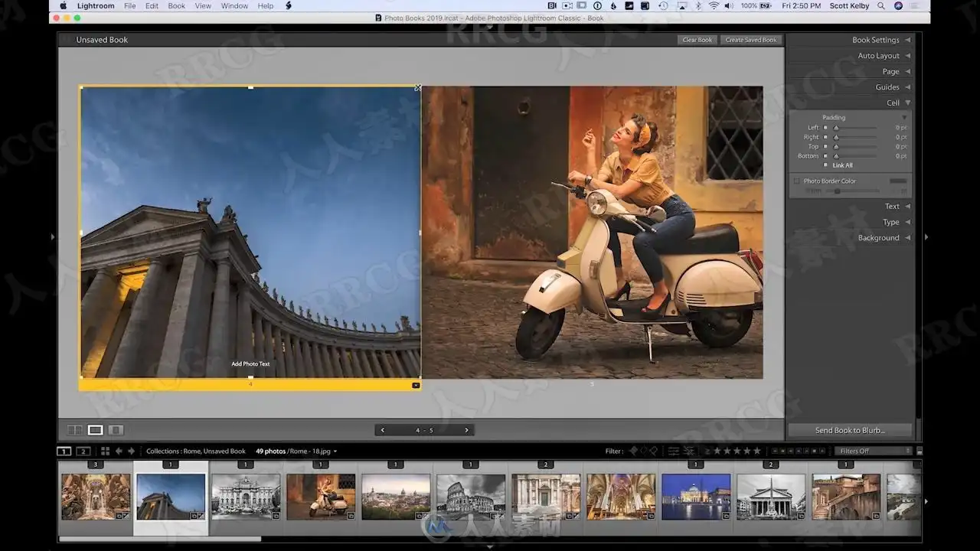
Task: Open the Filters Off dropdown
Action: tap(873, 452)
